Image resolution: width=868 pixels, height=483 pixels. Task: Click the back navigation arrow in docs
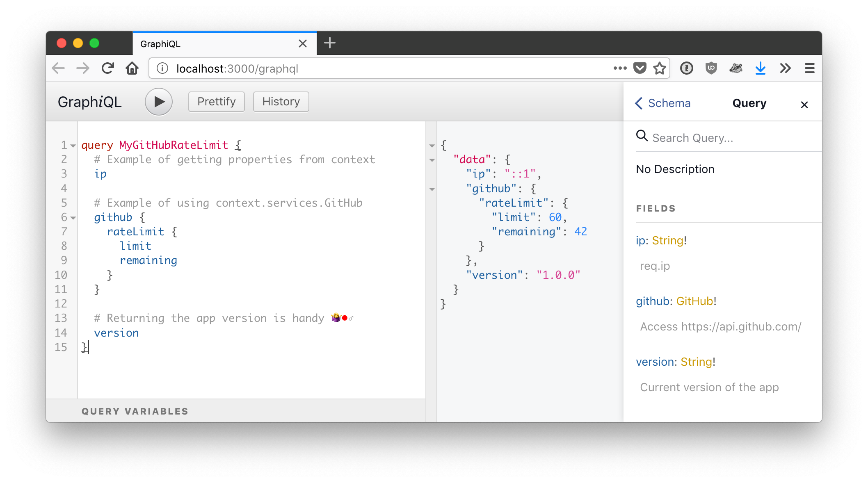tap(640, 103)
